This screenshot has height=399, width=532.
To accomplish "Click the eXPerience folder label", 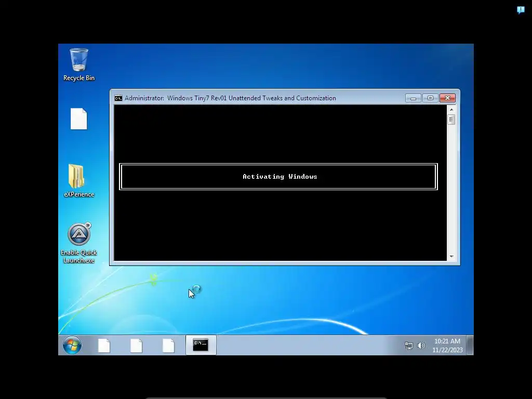I will coord(79,194).
